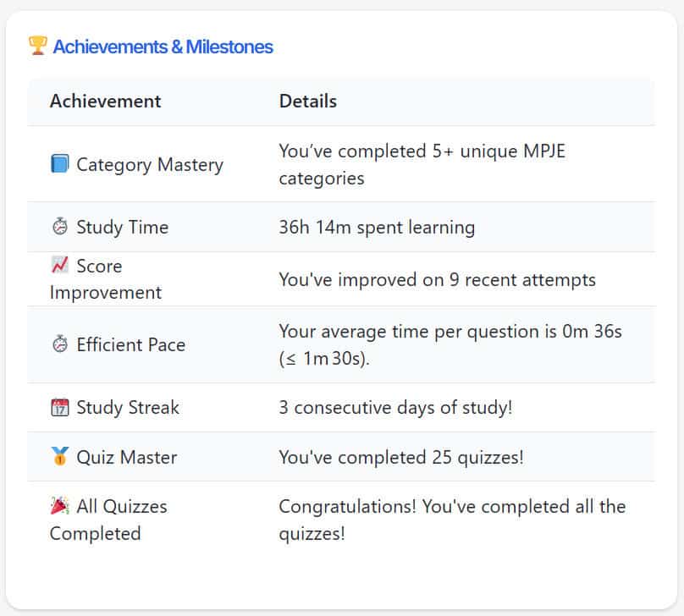Click the 'improved on 9 recent attempts' detail
Image resolution: width=684 pixels, height=616 pixels.
(437, 279)
